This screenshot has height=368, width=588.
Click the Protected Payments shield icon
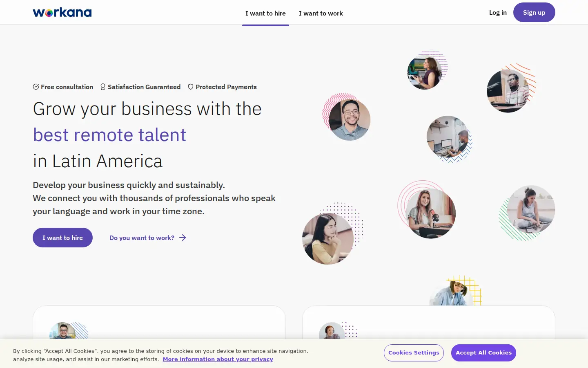click(191, 87)
